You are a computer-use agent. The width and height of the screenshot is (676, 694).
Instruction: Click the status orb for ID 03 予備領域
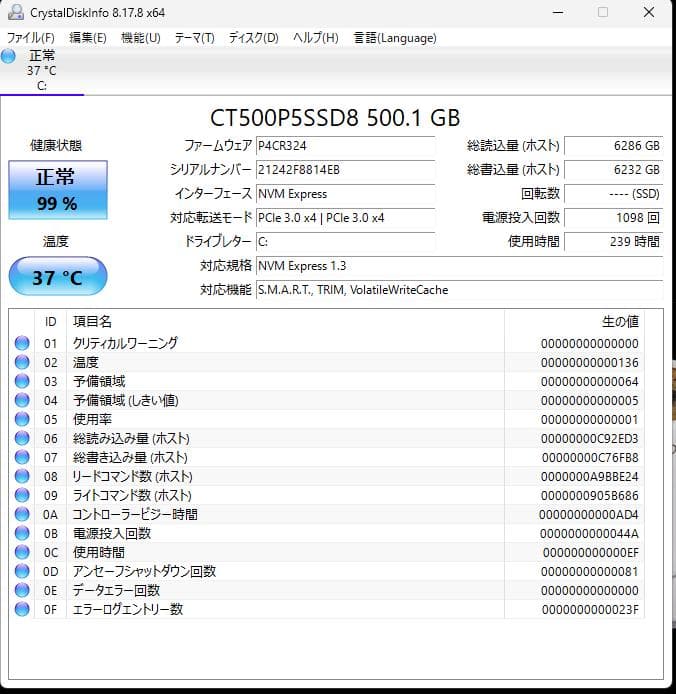22,381
